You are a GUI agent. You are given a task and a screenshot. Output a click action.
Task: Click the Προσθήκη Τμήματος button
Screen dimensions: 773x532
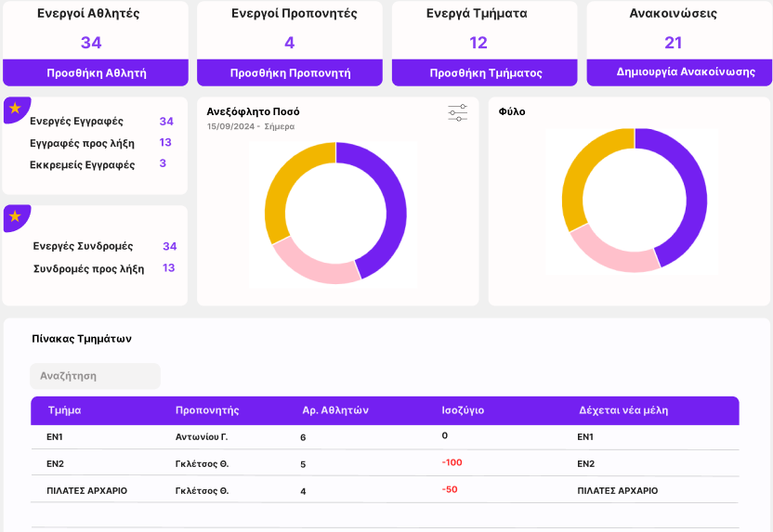pos(485,72)
